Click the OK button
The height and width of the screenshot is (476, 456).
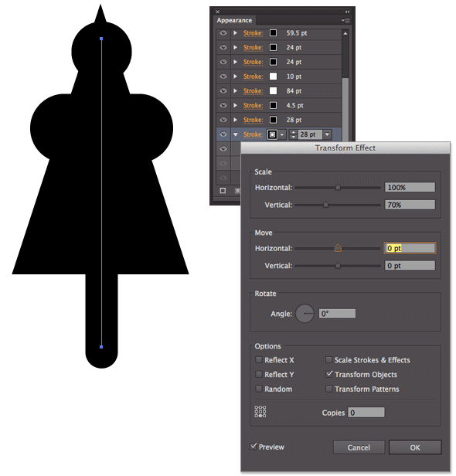[415, 447]
